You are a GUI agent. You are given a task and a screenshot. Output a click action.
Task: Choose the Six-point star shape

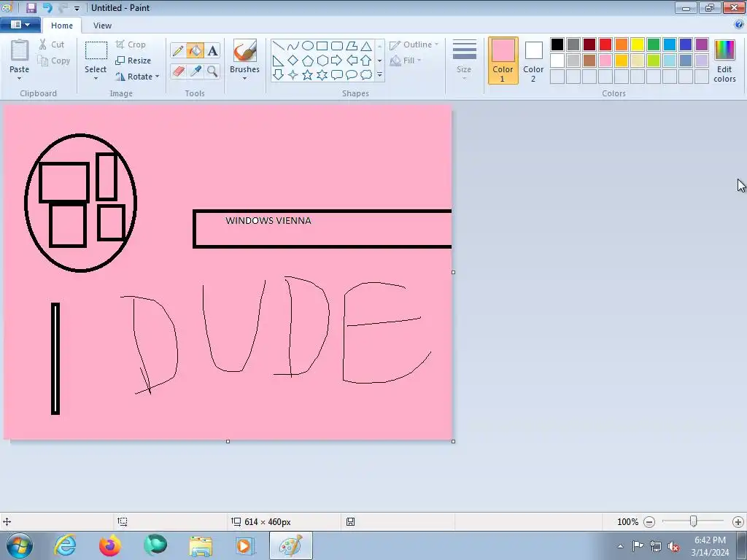(x=322, y=75)
